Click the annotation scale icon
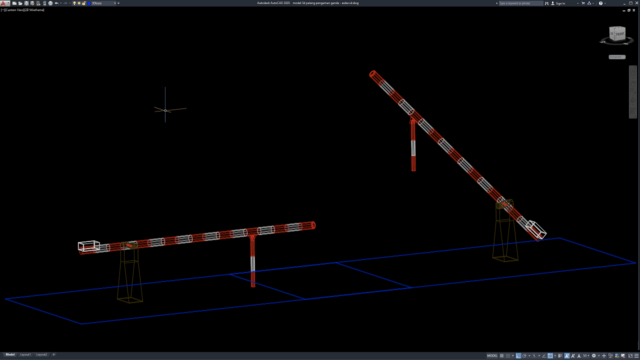This screenshot has width=640, height=360. [579, 356]
